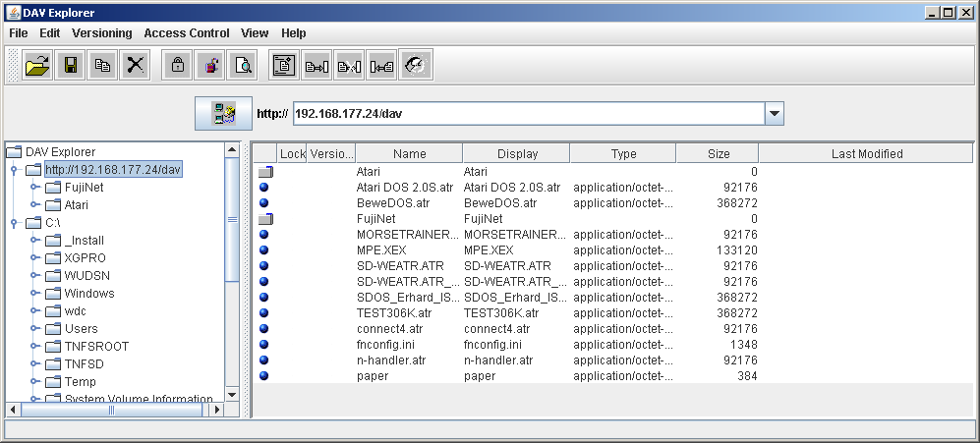The height and width of the screenshot is (443, 980).
Task: Click the tree panel's scroll down arrow
Action: tap(232, 395)
